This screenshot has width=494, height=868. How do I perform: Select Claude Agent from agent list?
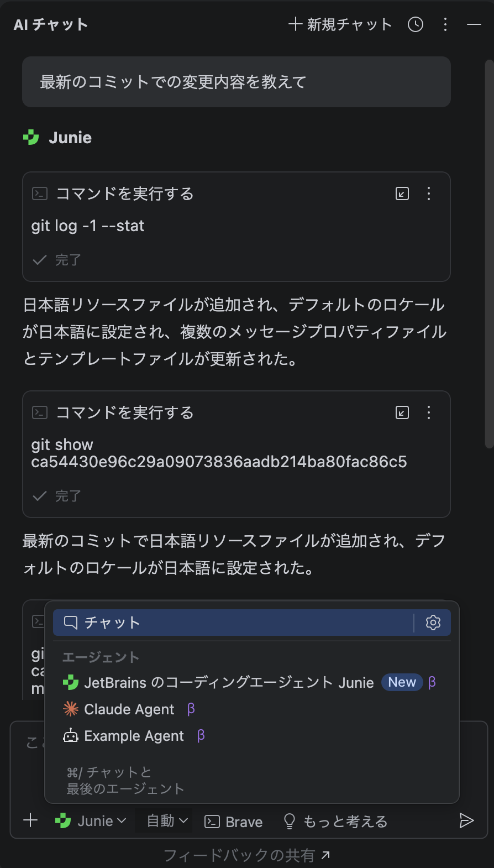[129, 709]
